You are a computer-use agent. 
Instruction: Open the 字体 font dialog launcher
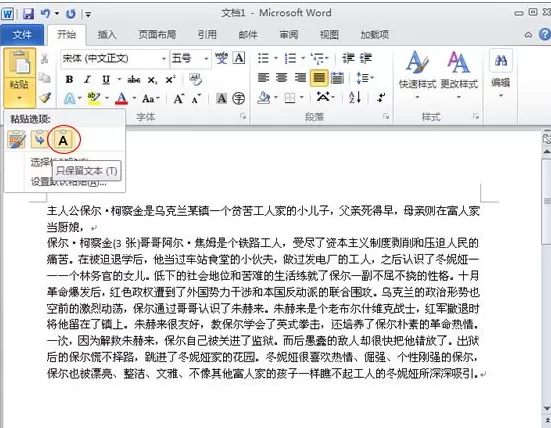coord(243,116)
